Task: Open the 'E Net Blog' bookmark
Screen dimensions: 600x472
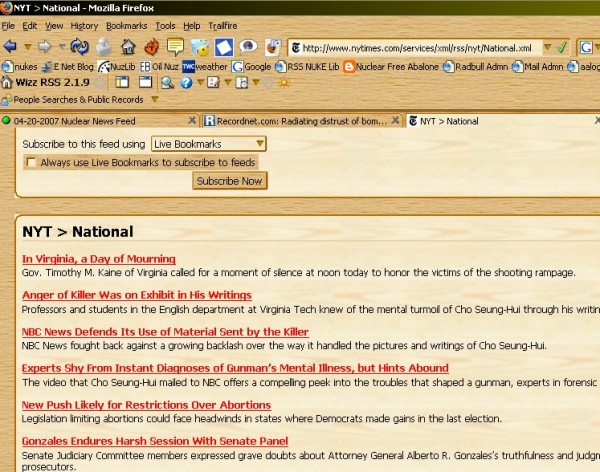Action: [68, 67]
